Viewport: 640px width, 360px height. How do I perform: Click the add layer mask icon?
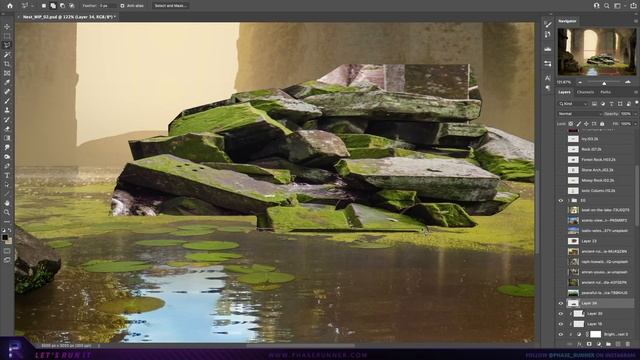589,344
